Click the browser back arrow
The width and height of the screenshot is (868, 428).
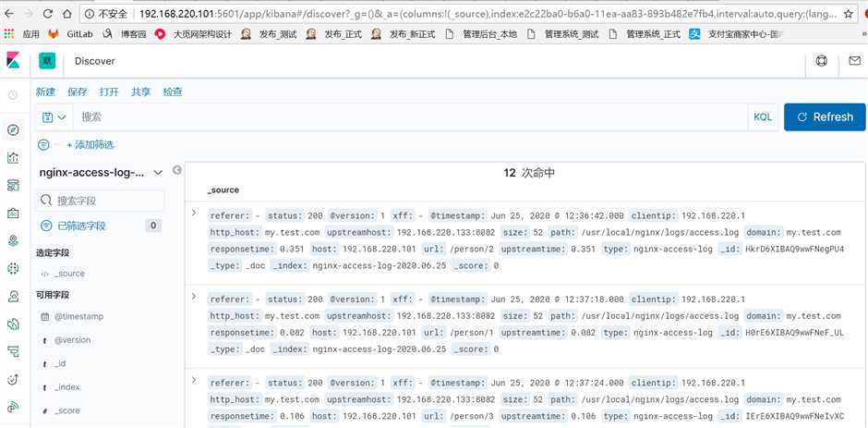(x=9, y=14)
